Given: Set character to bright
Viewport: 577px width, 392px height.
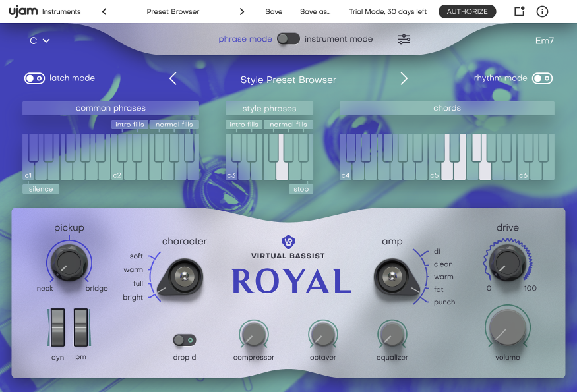Looking at the screenshot, I should click(133, 298).
